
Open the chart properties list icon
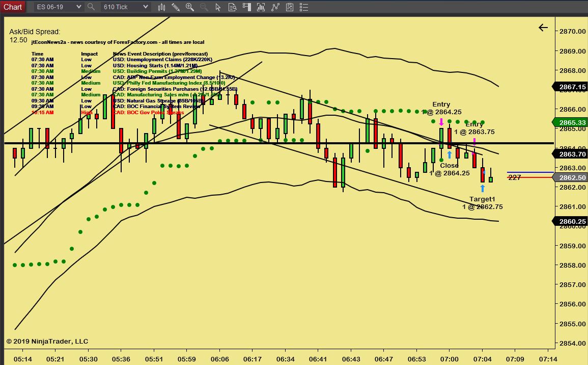304,7
